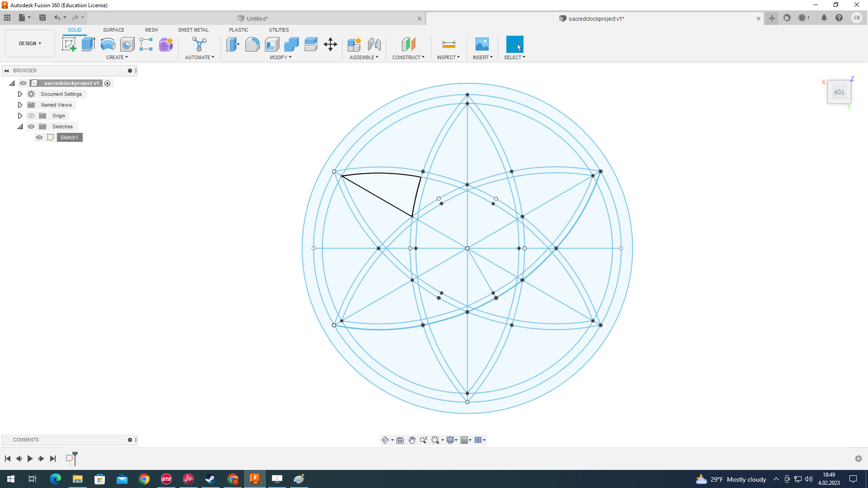Expand the Origin folder tree
The width and height of the screenshot is (868, 488).
[20, 116]
